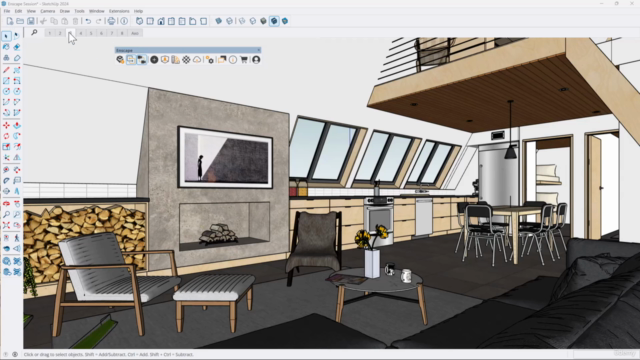Screen dimensions: 640x360
Task: Open the Extensions menu
Action: click(119, 11)
